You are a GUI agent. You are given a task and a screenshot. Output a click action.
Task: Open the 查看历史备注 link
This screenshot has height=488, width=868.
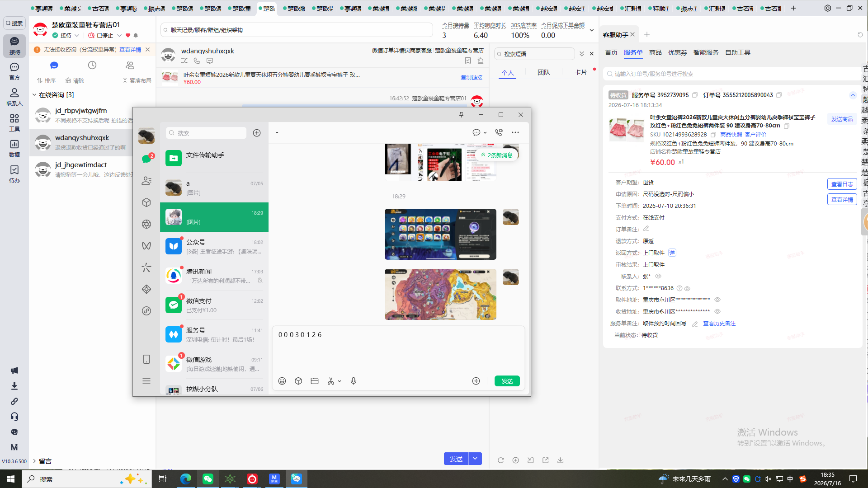tap(719, 323)
